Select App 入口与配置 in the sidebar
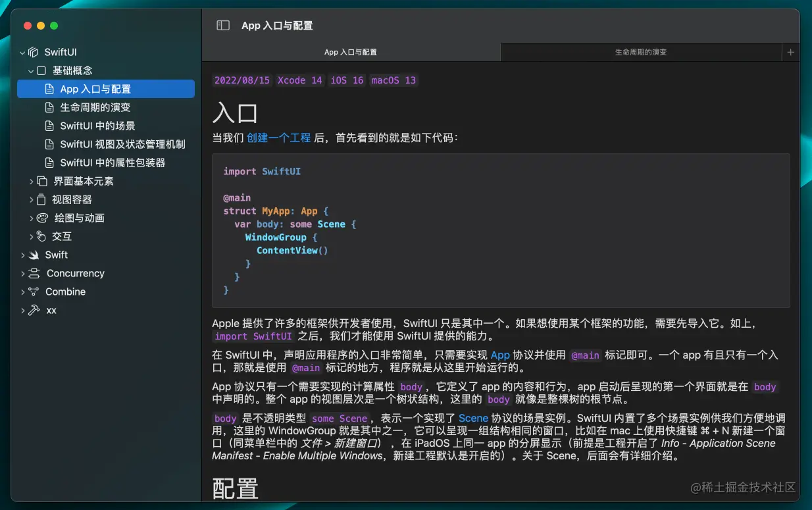Viewport: 812px width, 510px height. (x=106, y=89)
